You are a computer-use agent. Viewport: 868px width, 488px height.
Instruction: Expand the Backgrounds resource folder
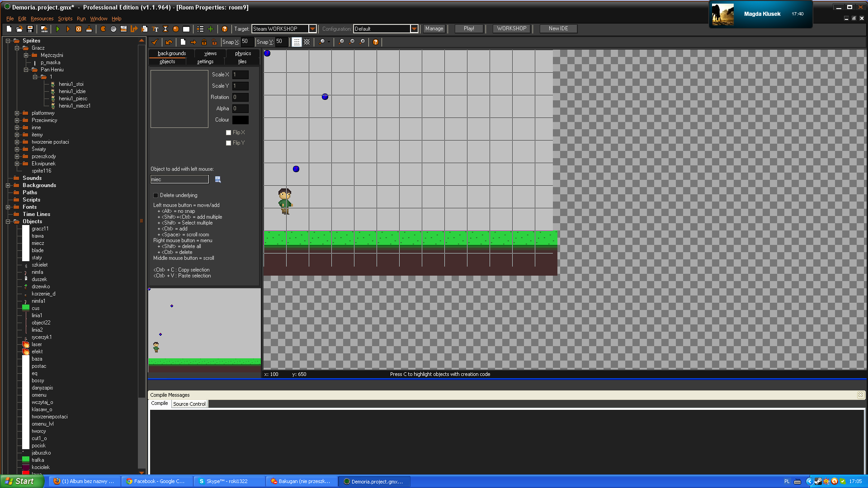point(8,185)
